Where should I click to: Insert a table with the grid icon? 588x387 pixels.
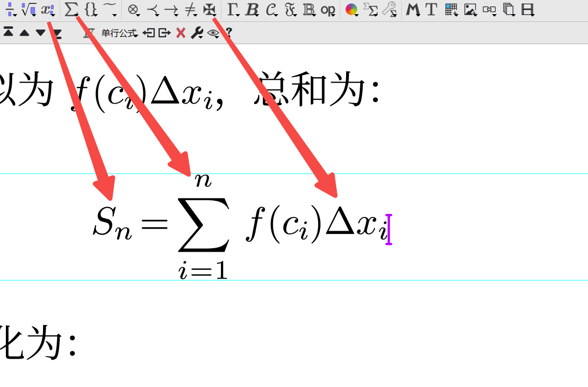tap(451, 9)
